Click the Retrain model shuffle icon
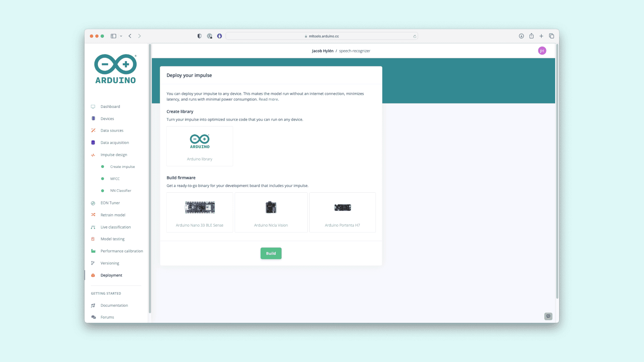 click(93, 215)
